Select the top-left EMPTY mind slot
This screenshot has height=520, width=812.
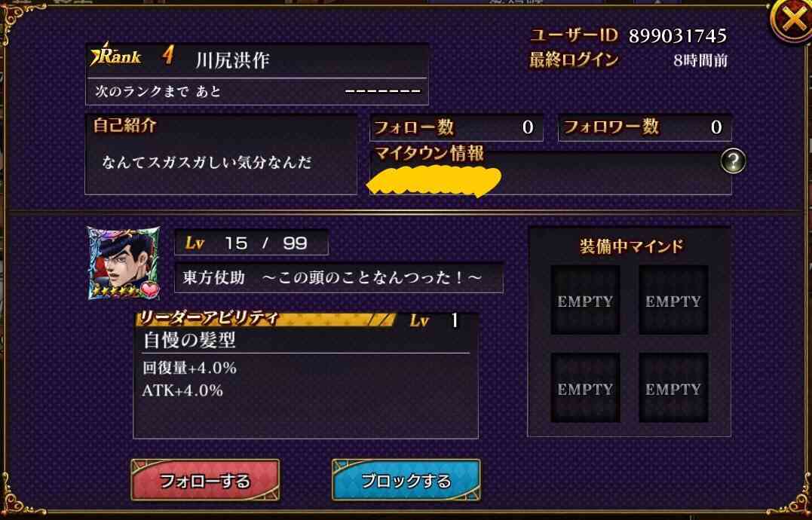tap(585, 300)
